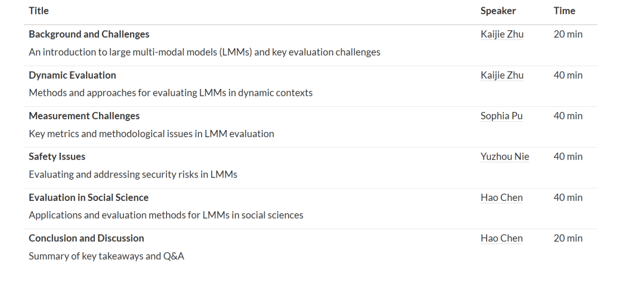Viewport: 644px width, 285px height.
Task: Click the Measurement Challenges title
Action: tap(84, 116)
